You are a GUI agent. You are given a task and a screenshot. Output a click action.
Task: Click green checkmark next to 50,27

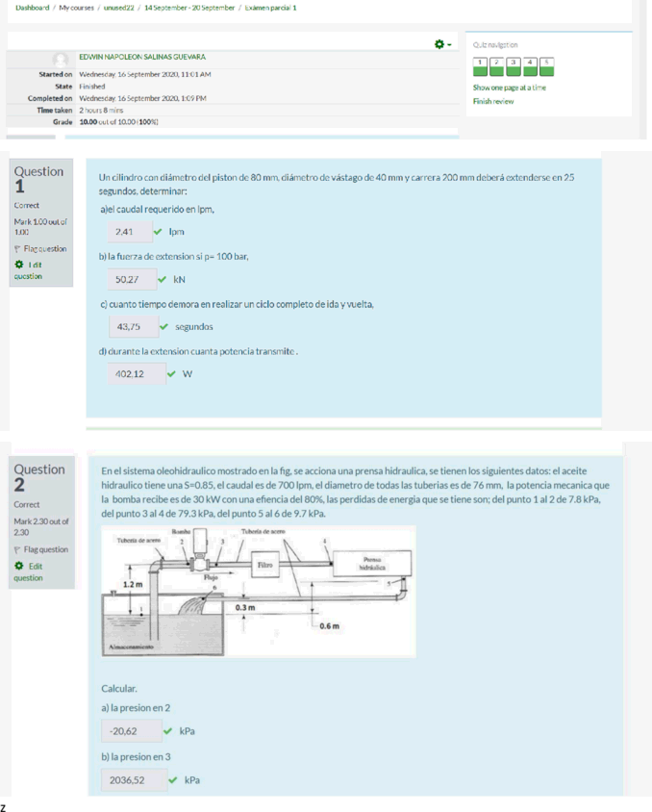[x=162, y=280]
